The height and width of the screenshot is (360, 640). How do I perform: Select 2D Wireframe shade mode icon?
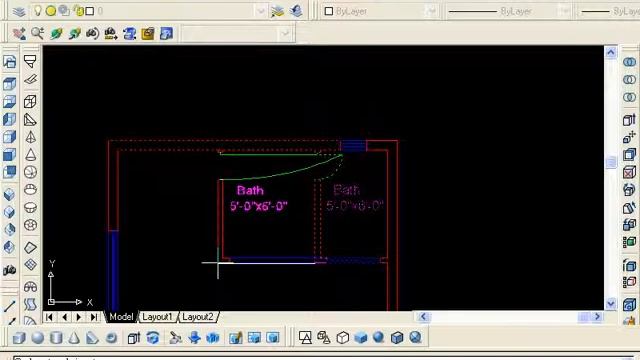(x=305, y=338)
